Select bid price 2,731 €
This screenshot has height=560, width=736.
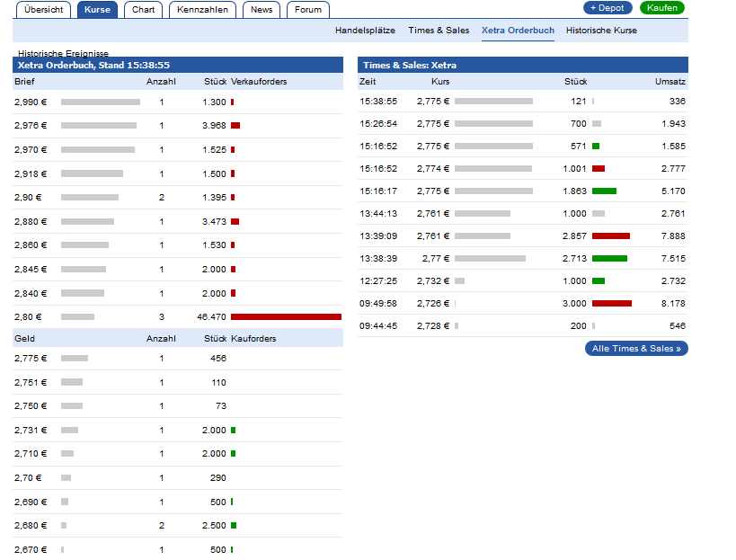pyautogui.click(x=31, y=430)
